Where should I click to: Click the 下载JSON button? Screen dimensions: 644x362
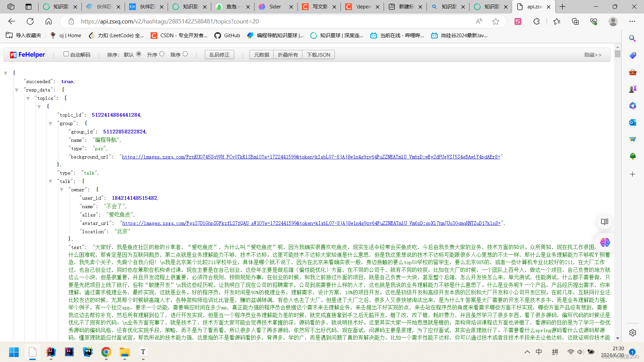(318, 54)
